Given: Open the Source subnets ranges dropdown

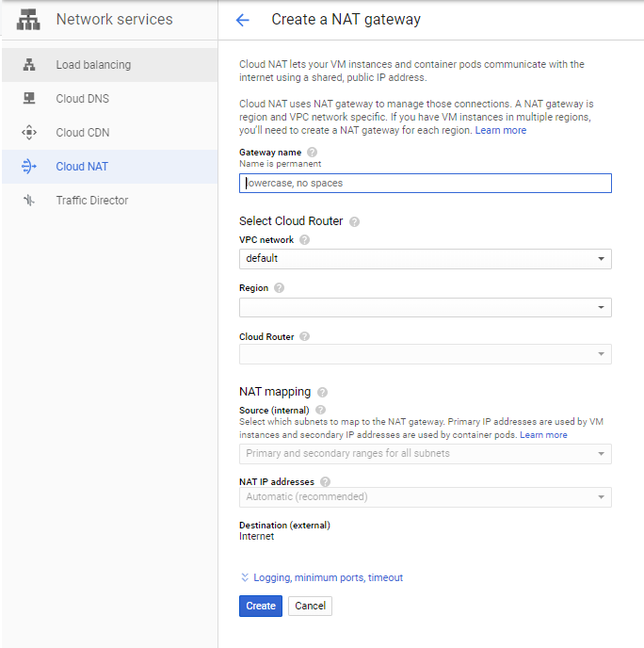Looking at the screenshot, I should pyautogui.click(x=426, y=454).
